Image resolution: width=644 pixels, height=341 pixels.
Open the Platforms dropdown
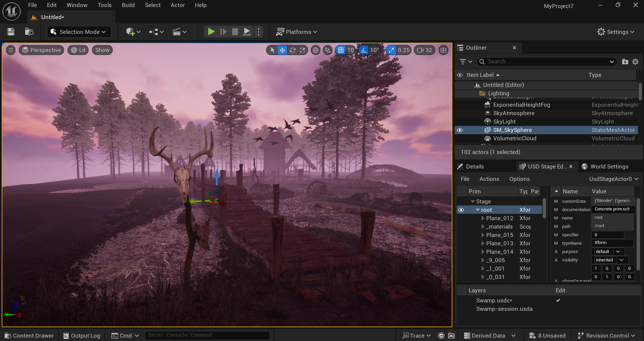click(x=296, y=32)
